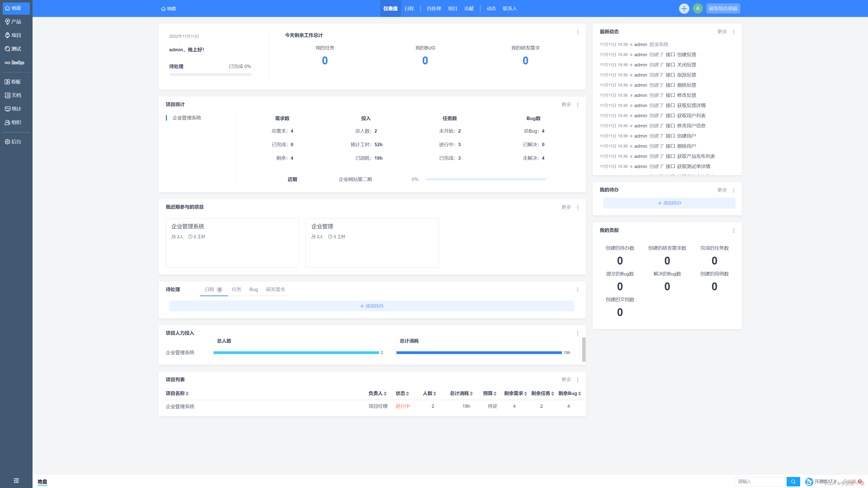This screenshot has width=868, height=488.
Task: Click the 待处理 completion progress bar
Action: point(210,75)
